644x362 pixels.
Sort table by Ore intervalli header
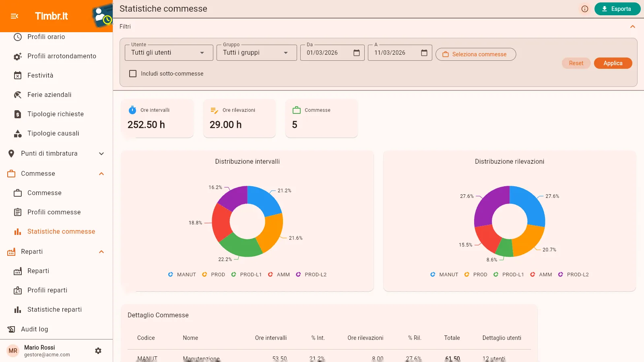pyautogui.click(x=271, y=338)
